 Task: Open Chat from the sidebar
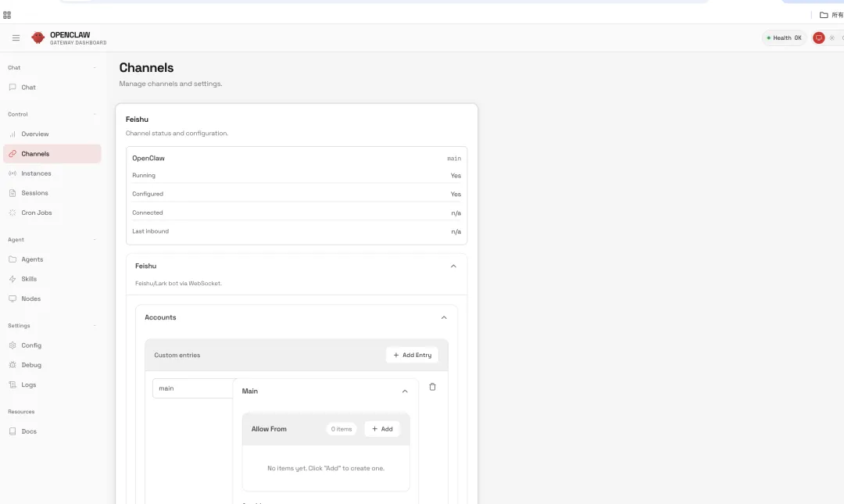pyautogui.click(x=52, y=88)
